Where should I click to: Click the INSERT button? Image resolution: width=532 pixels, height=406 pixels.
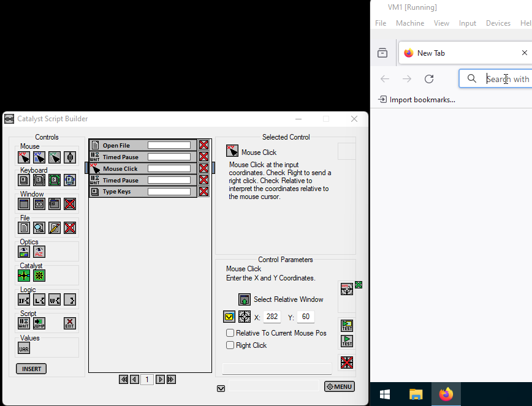point(31,368)
